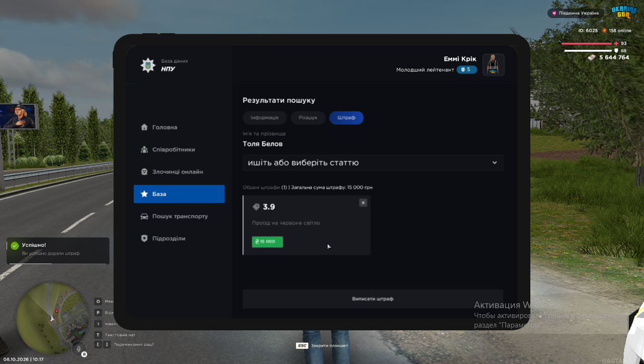The width and height of the screenshot is (644, 364).
Task: Click the home icon beside Головна
Action: tap(144, 127)
